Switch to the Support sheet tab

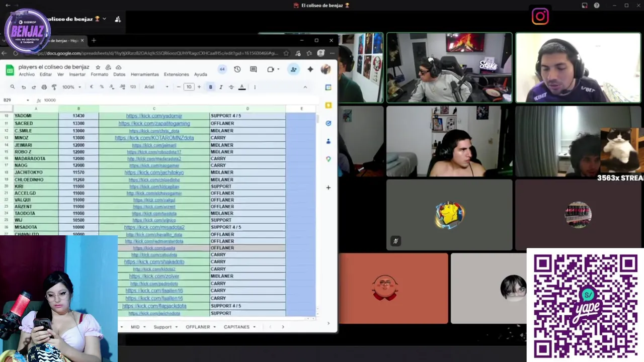[163, 327]
